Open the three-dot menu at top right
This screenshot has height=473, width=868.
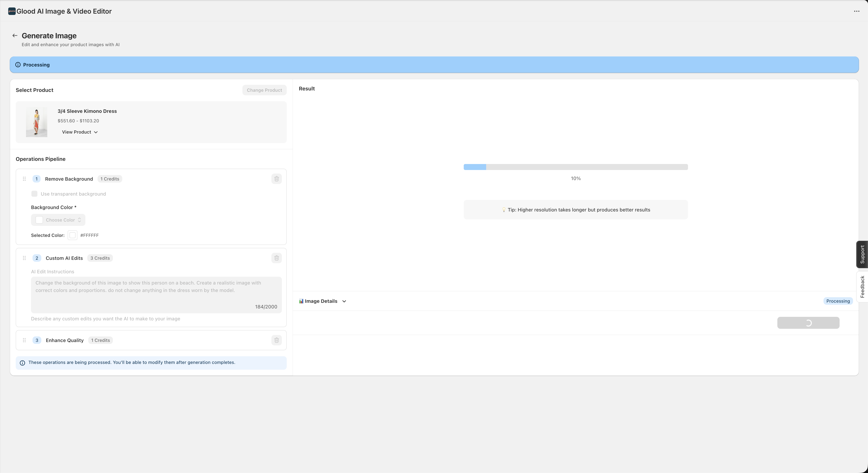(857, 11)
